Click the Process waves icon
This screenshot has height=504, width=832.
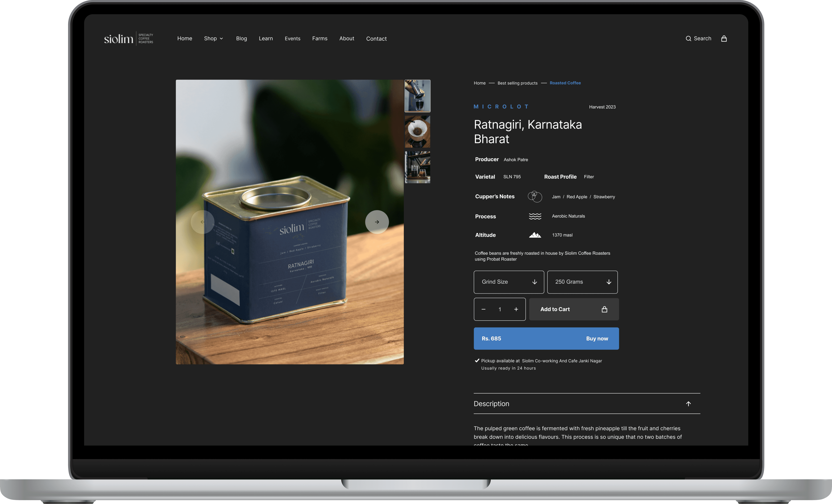[x=535, y=216]
